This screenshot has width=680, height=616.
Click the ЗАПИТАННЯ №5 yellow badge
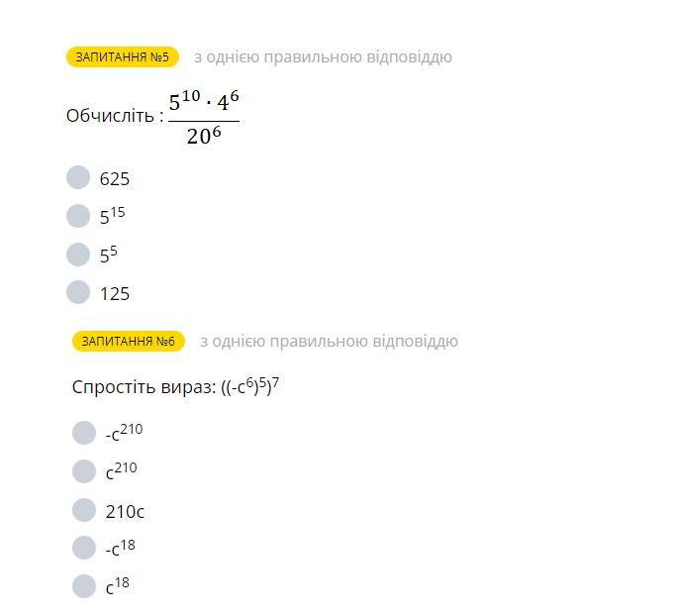[x=123, y=56]
